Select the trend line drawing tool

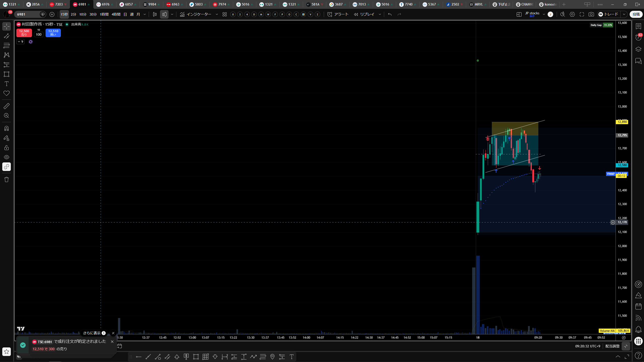[7, 36]
